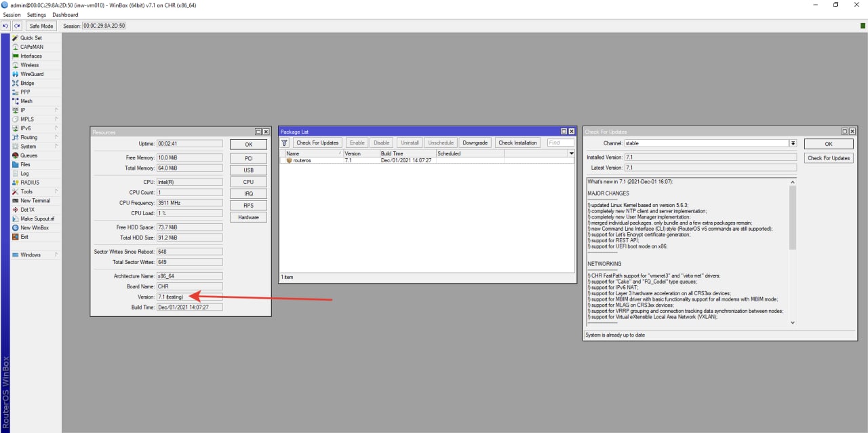Click the USB button in Resources
The image size is (868, 433).
coord(248,170)
